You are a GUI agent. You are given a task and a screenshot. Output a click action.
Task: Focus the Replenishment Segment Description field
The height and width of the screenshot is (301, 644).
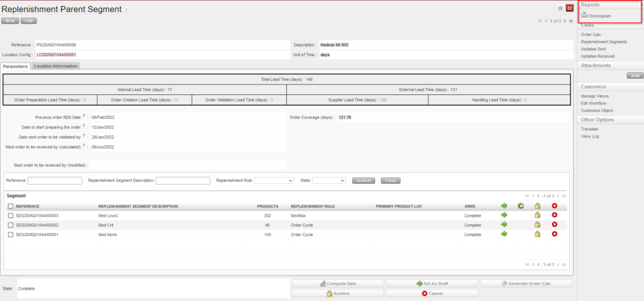click(182, 181)
